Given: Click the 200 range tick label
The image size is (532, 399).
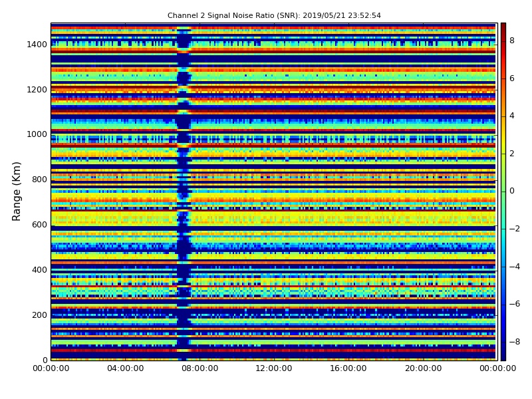Looking at the screenshot, I should [x=39, y=315].
